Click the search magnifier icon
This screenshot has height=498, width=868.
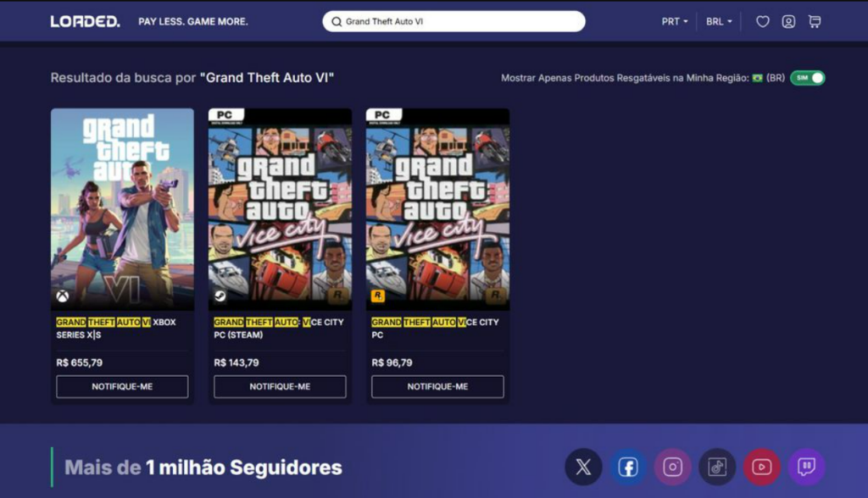336,21
